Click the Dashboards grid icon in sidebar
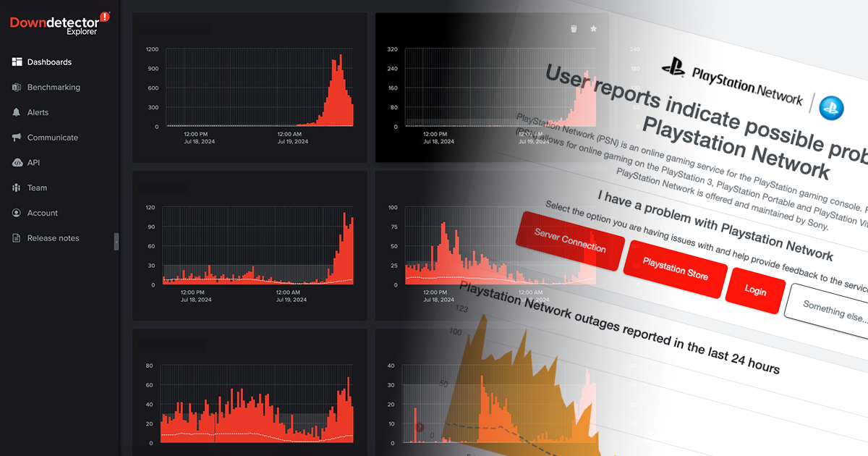868x456 pixels. pos(17,62)
